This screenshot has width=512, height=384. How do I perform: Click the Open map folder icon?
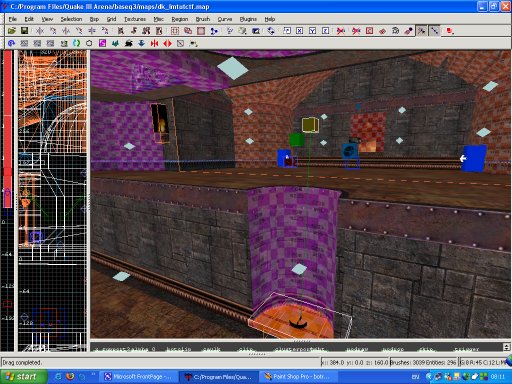(12, 31)
